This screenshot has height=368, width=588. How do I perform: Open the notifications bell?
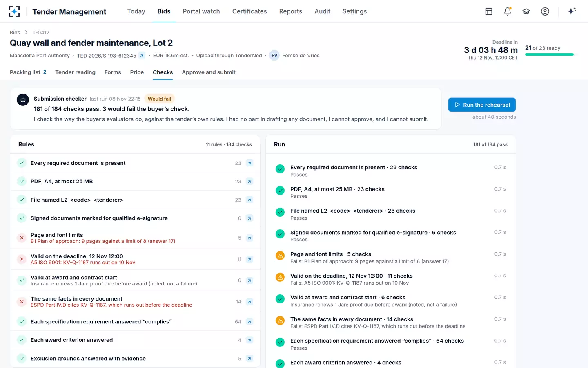pyautogui.click(x=508, y=11)
